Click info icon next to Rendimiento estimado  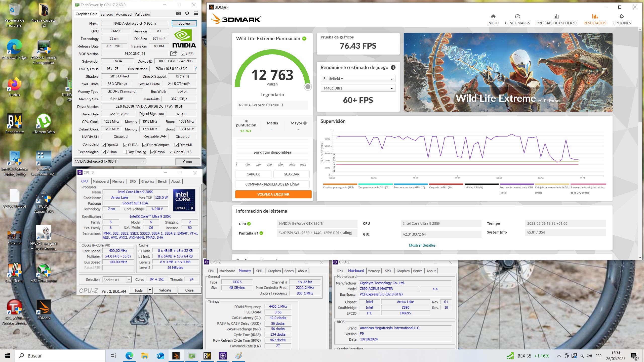coord(393,67)
